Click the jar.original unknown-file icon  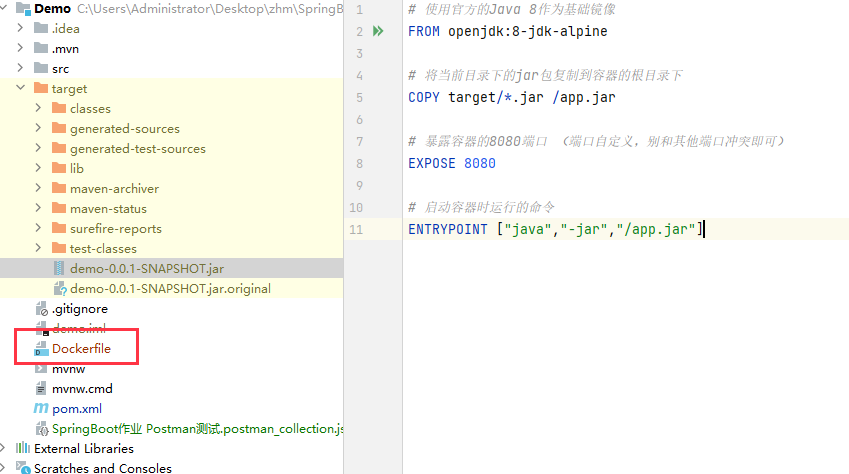(60, 288)
